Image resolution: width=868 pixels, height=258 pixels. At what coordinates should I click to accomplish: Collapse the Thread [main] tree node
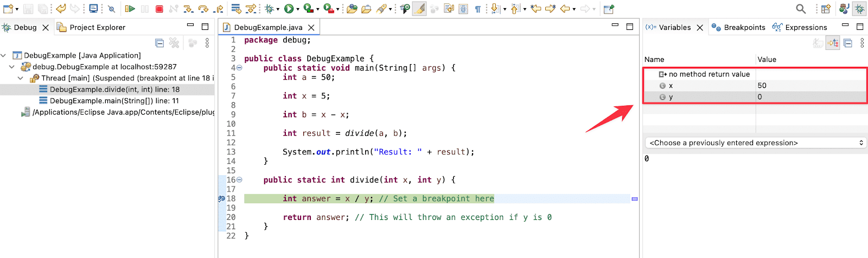pos(21,78)
